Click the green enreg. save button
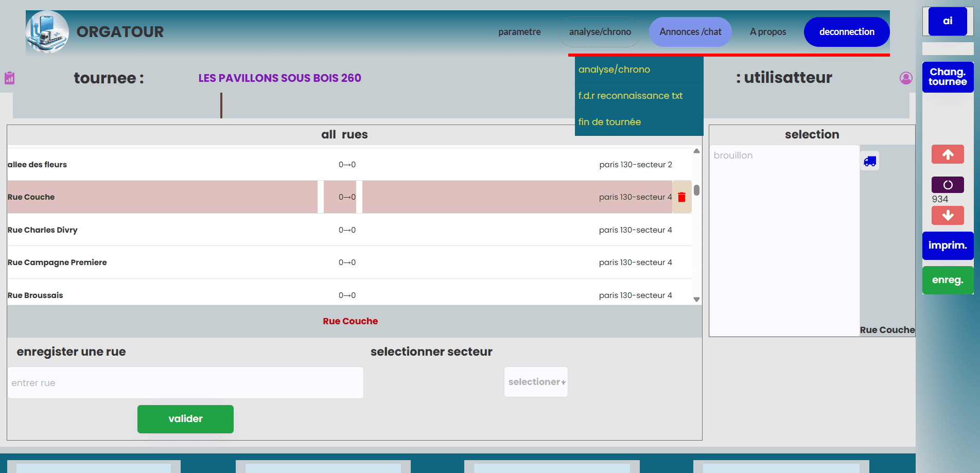The image size is (980, 473). click(947, 280)
